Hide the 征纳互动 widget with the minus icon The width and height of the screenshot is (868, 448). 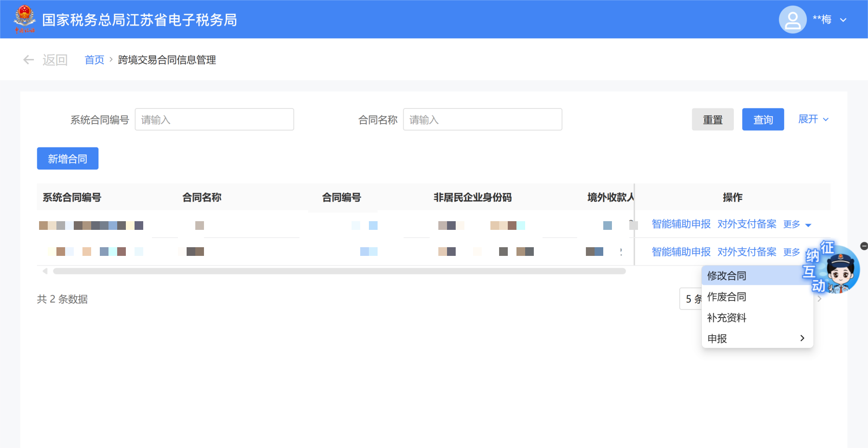point(864,246)
